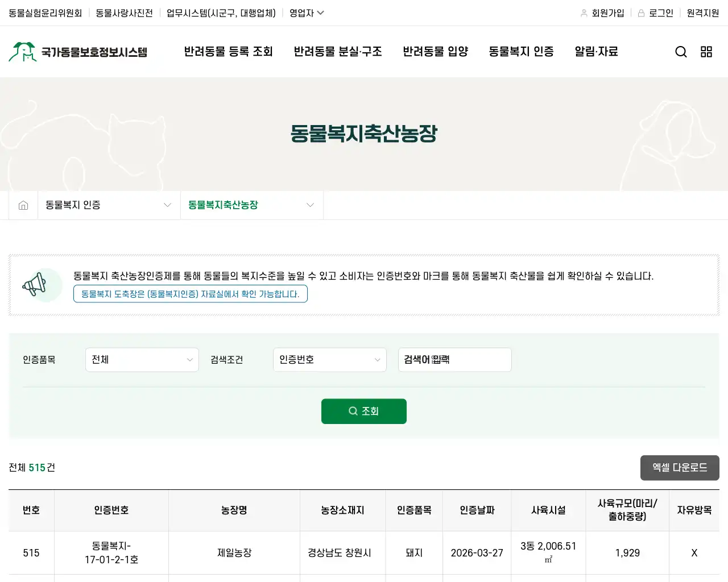
Task: Click the 국가동물보호정보시스템 logo
Action: tap(78, 52)
